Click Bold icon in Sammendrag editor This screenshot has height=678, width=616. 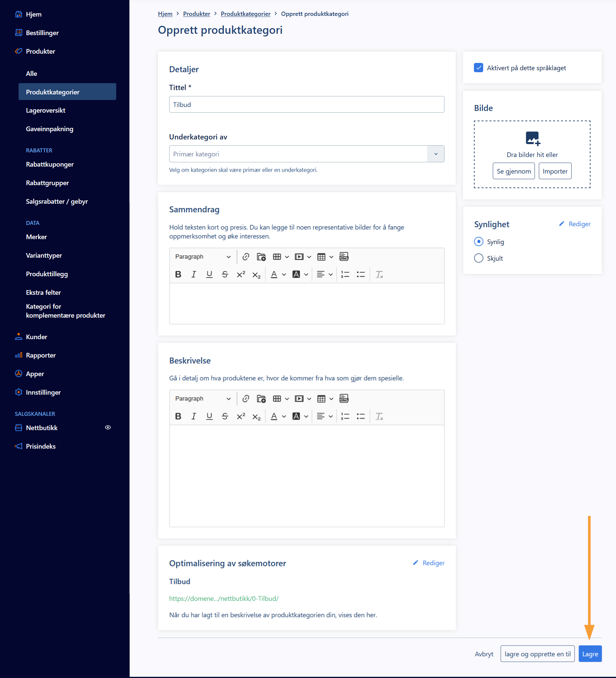(178, 275)
